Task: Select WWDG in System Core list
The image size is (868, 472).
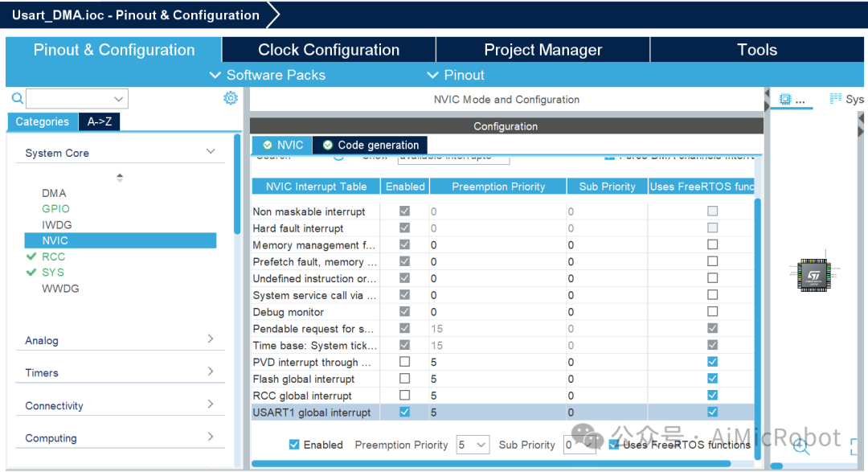Action: click(x=60, y=289)
